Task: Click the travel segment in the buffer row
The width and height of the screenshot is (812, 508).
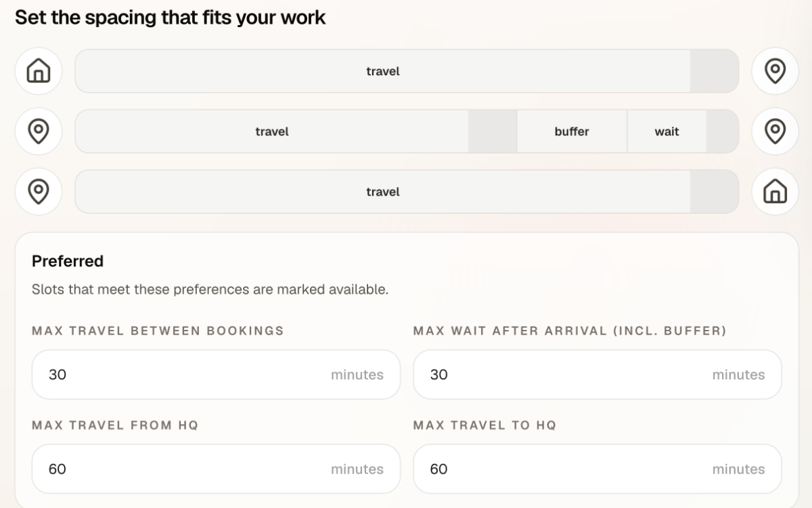Action: pos(272,131)
